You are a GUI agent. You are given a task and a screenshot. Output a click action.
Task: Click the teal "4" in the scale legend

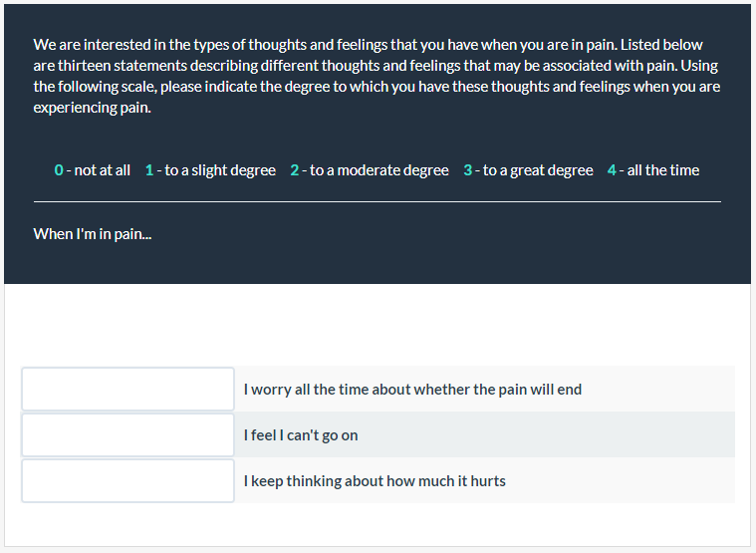click(612, 170)
